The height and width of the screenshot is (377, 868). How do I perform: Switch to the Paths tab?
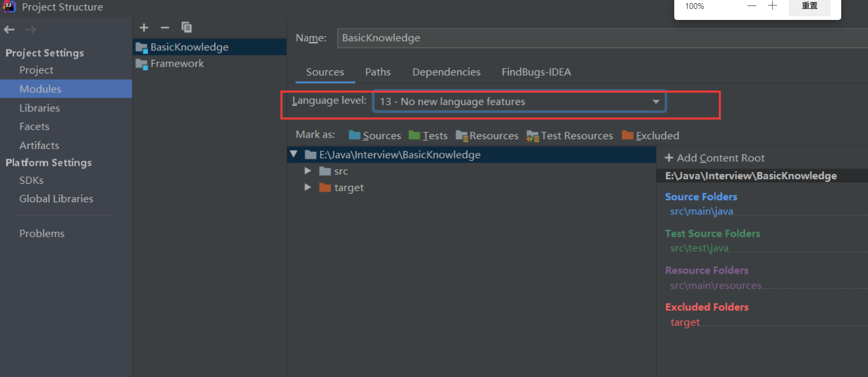point(378,72)
